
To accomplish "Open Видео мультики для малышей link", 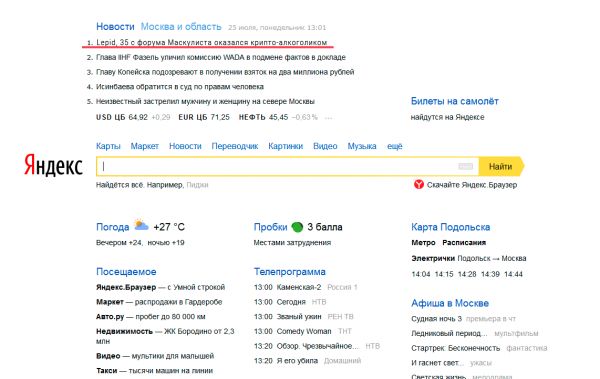I will click(155, 356).
